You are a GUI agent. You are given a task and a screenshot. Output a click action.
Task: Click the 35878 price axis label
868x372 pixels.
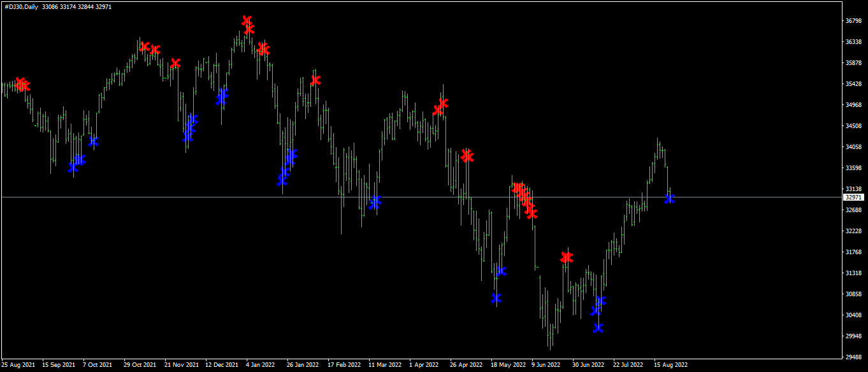pos(853,63)
